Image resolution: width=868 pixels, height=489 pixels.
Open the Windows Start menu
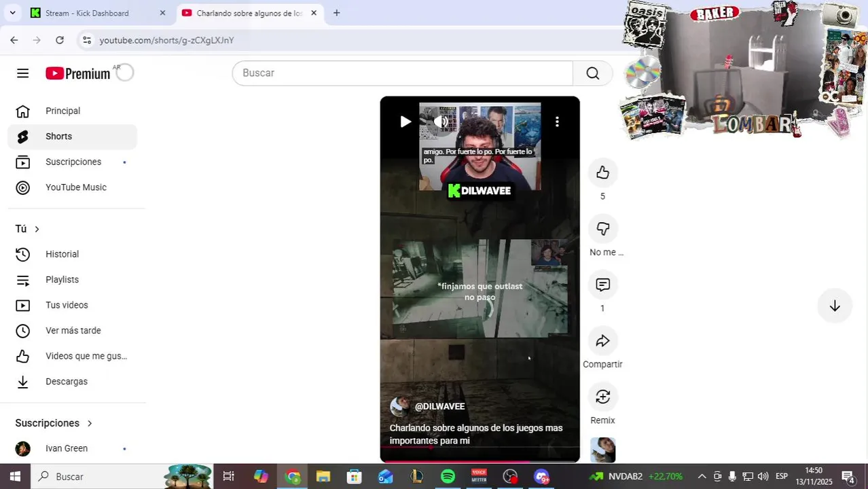tap(15, 477)
